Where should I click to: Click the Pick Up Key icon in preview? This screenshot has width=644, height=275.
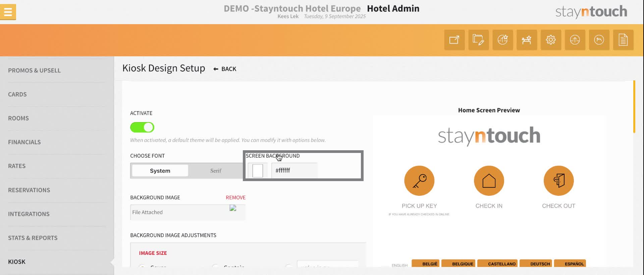coord(419,181)
